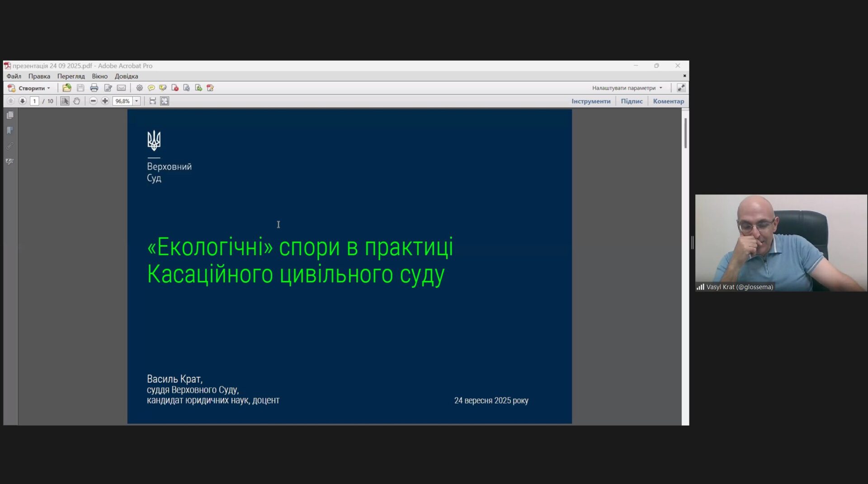
Task: Click the Print icon in toolbar
Action: click(94, 88)
